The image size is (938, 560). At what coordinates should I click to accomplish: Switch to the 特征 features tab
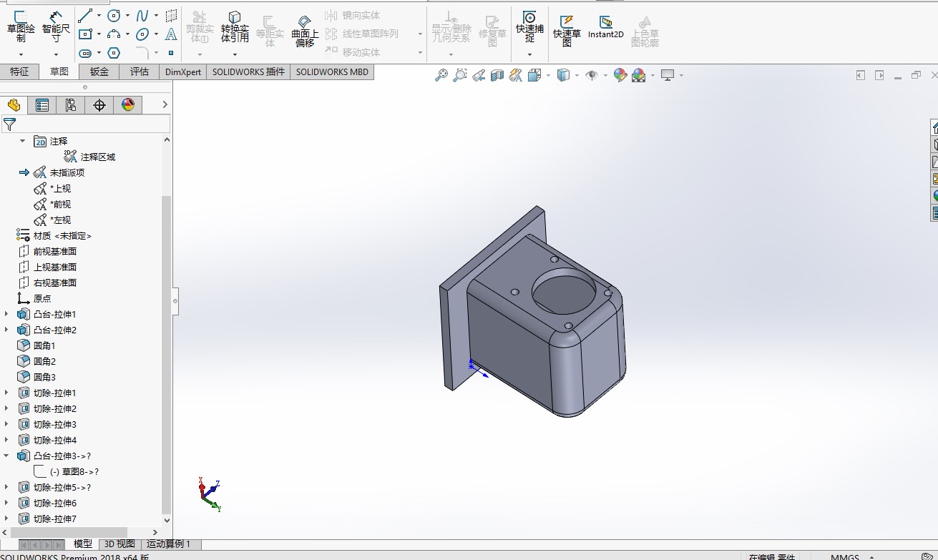pos(19,72)
